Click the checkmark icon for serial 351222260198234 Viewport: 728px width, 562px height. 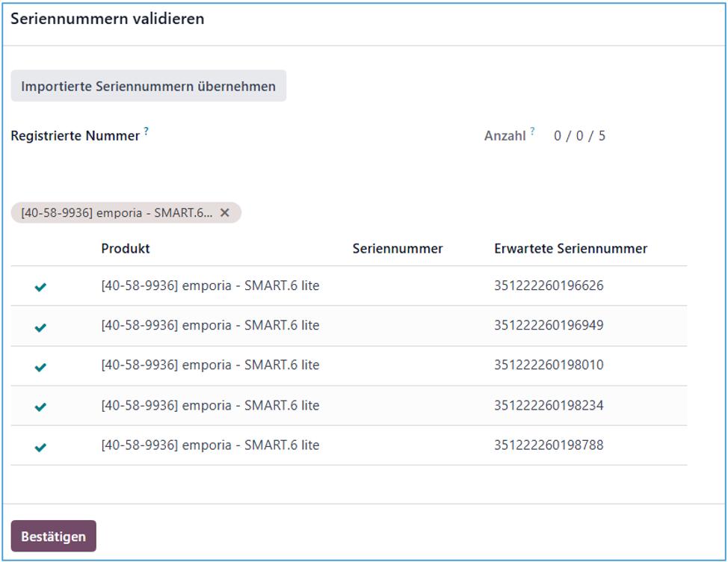tap(40, 407)
